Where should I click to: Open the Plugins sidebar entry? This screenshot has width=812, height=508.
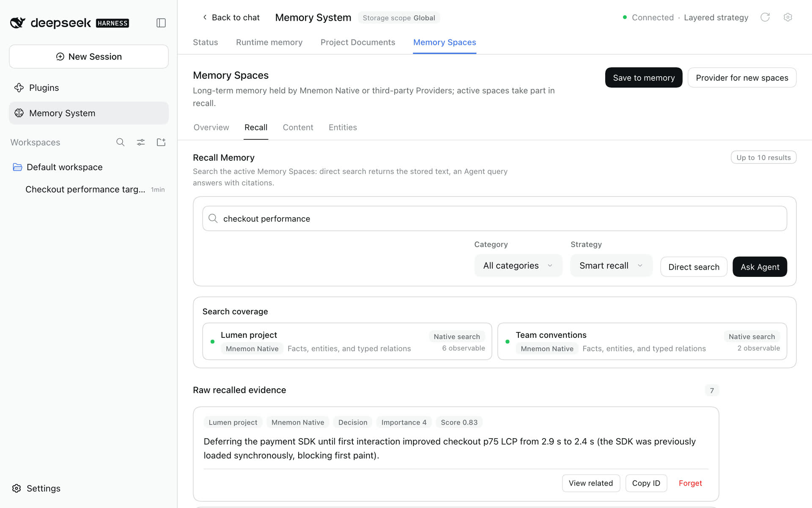(89, 88)
